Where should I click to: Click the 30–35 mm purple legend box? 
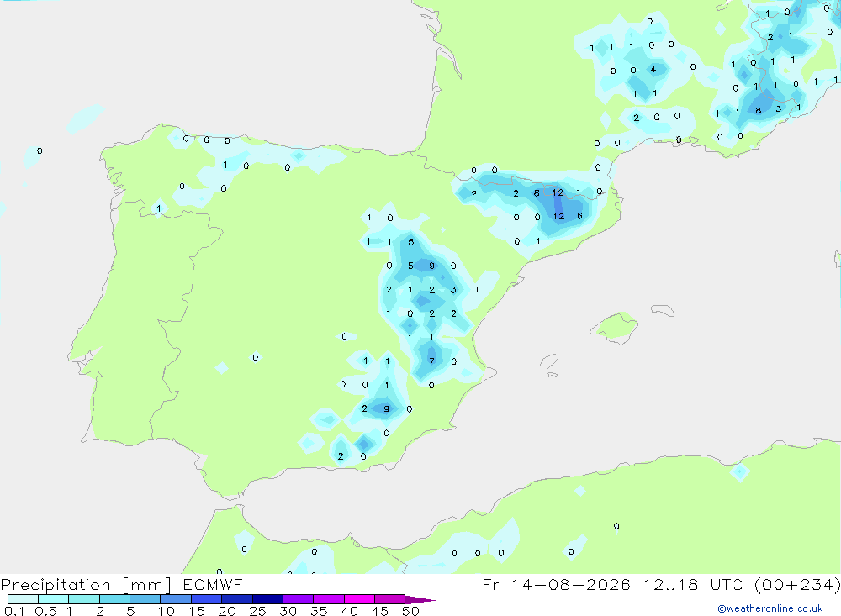click(x=299, y=599)
